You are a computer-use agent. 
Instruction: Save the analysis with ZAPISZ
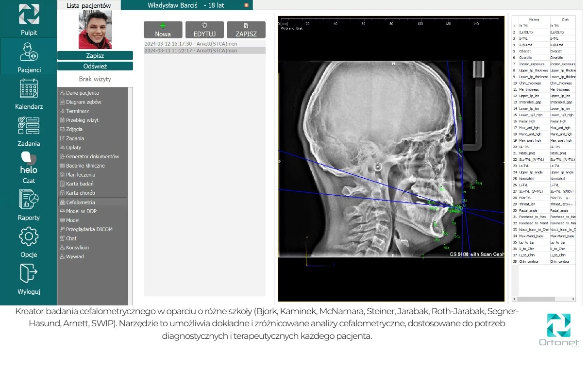(x=246, y=30)
